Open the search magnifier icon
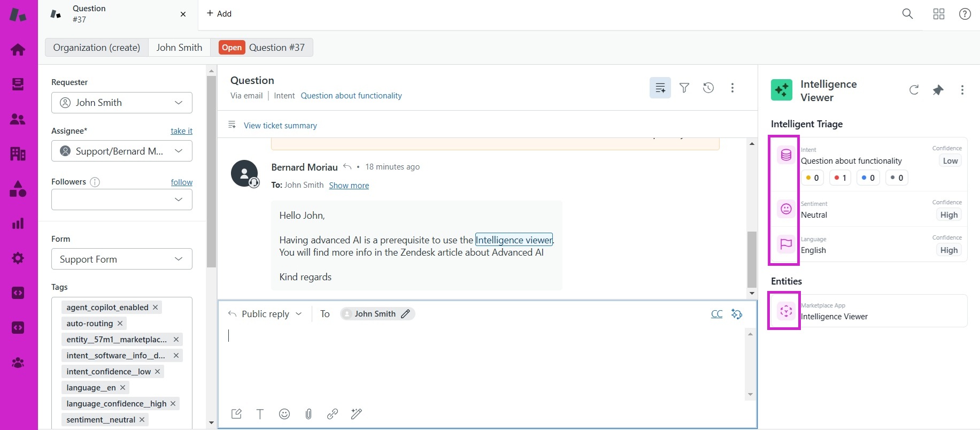 907,14
